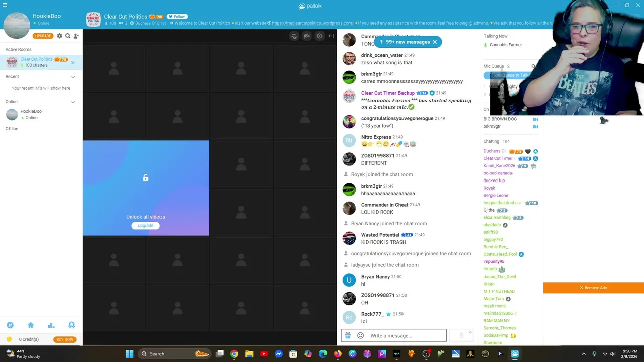Open the brkm3gtr camera icon
The width and height of the screenshot is (644, 362).
pyautogui.click(x=535, y=127)
